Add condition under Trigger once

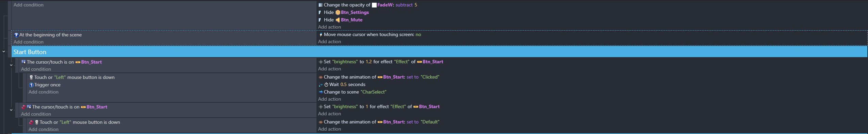(x=44, y=92)
